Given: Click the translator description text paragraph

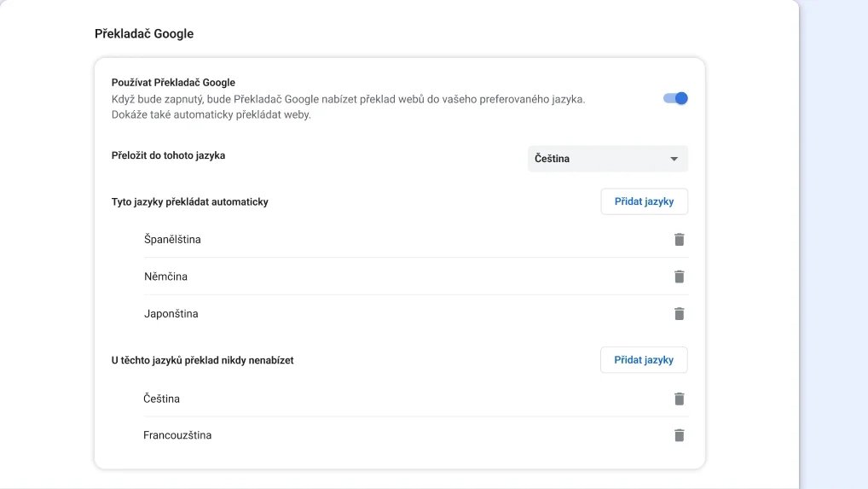Looking at the screenshot, I should (347, 107).
